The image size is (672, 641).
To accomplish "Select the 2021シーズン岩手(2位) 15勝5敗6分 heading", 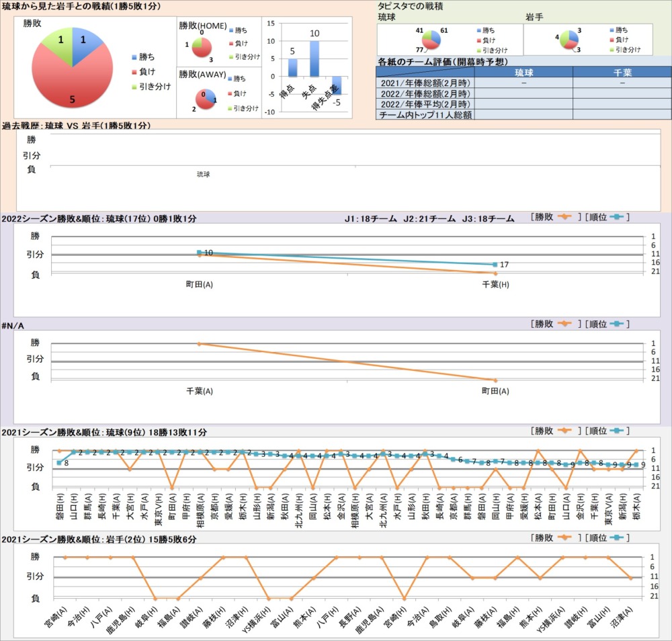I will (99, 539).
